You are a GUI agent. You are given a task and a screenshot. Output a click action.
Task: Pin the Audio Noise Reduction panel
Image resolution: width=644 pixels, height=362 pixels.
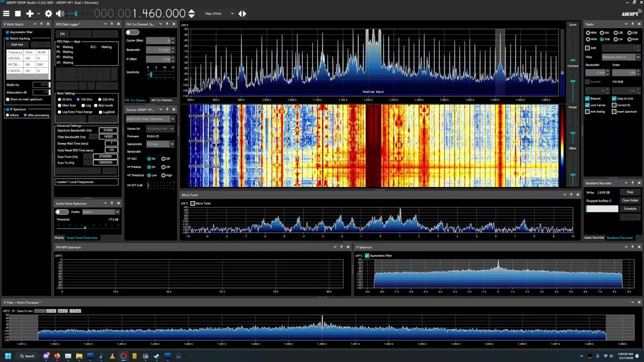click(x=112, y=203)
